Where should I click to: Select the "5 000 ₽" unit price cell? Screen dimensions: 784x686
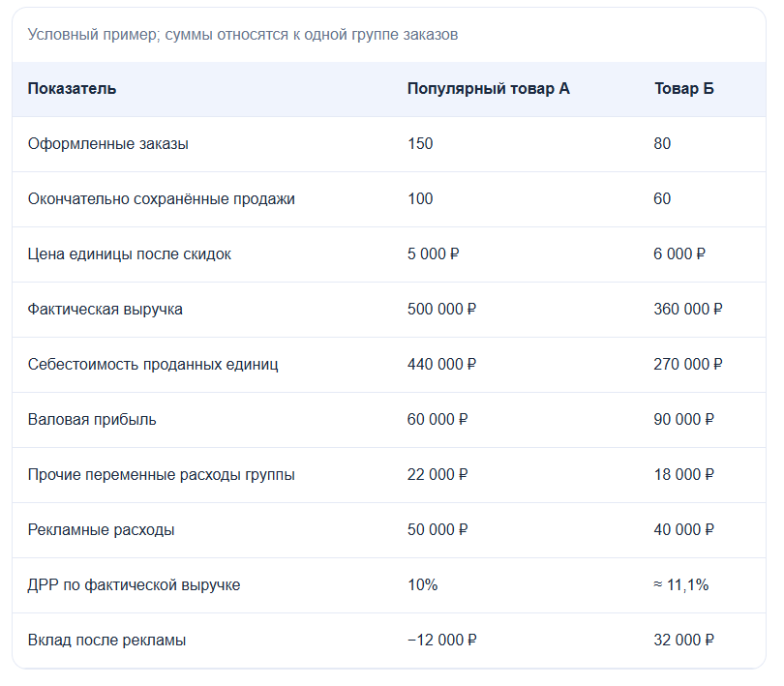click(x=433, y=254)
